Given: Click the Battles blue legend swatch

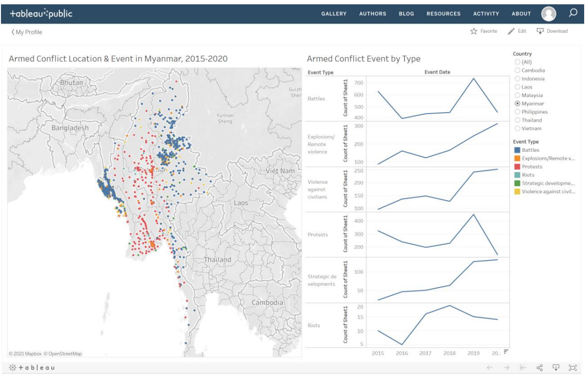Looking at the screenshot, I should pos(517,150).
